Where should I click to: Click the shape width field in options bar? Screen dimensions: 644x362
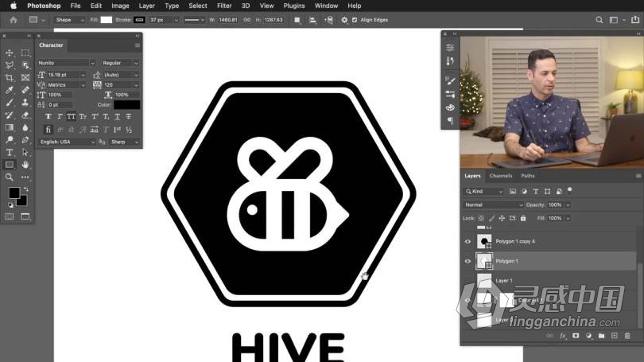tap(228, 20)
